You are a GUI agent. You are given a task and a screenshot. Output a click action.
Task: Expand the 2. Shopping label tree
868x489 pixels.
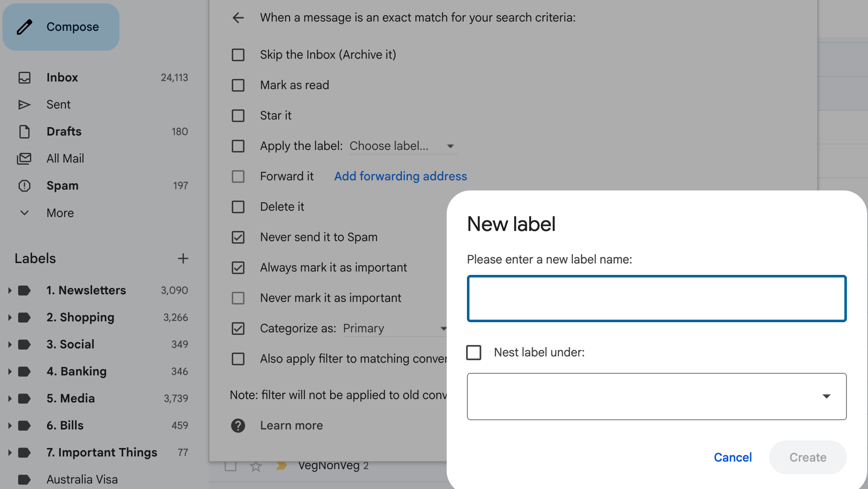(9, 318)
